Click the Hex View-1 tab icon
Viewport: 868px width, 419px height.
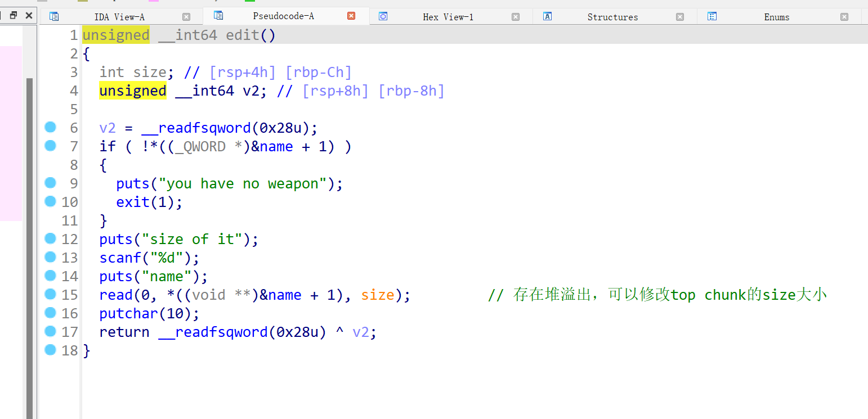(x=383, y=16)
